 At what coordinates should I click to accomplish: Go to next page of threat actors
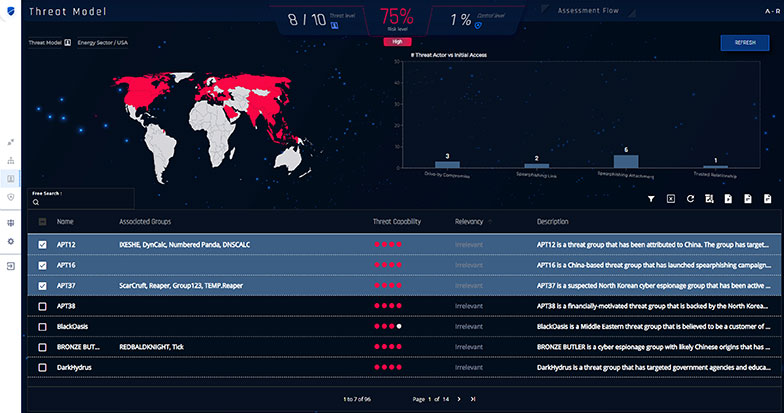click(459, 399)
